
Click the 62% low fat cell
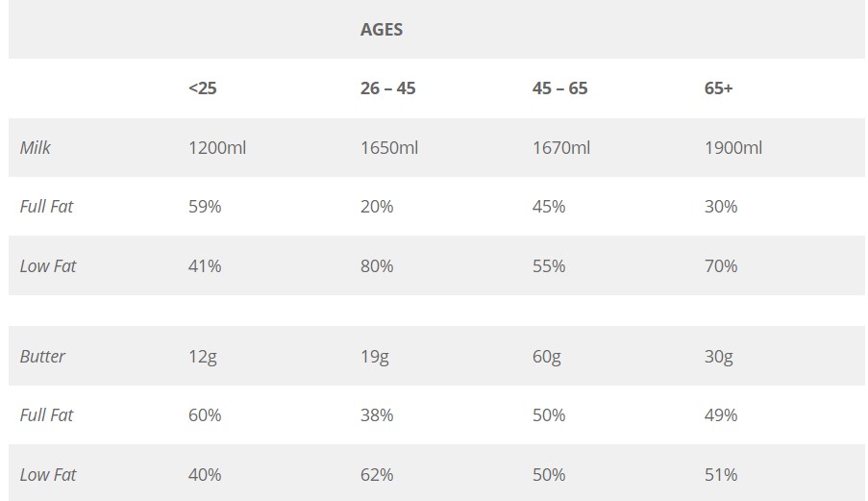[377, 475]
